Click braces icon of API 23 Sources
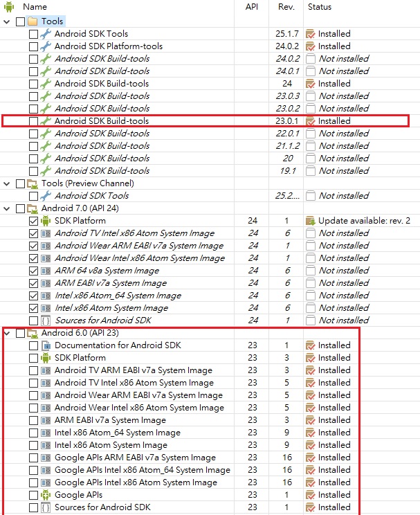 pyautogui.click(x=46, y=507)
